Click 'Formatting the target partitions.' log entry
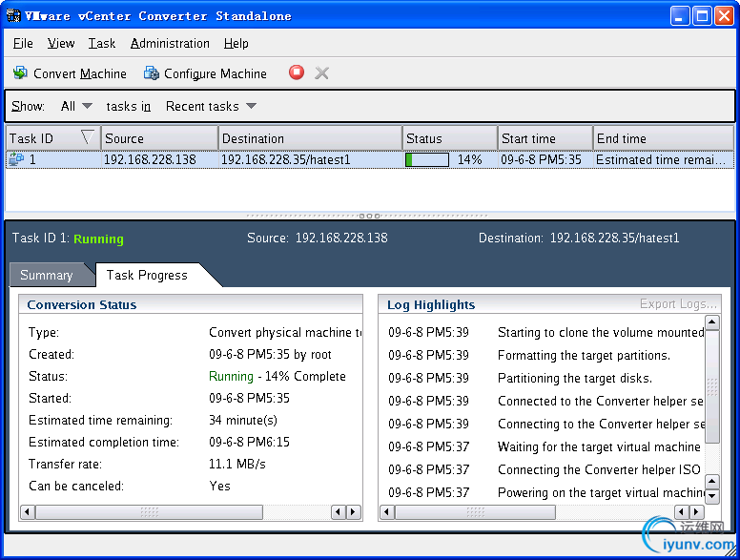The image size is (740, 560). point(584,355)
